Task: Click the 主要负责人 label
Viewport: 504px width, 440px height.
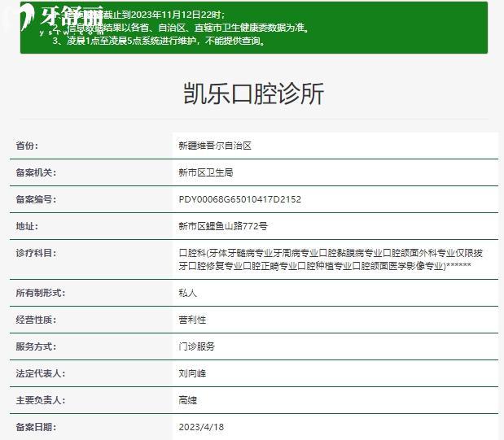Action: click(x=41, y=400)
